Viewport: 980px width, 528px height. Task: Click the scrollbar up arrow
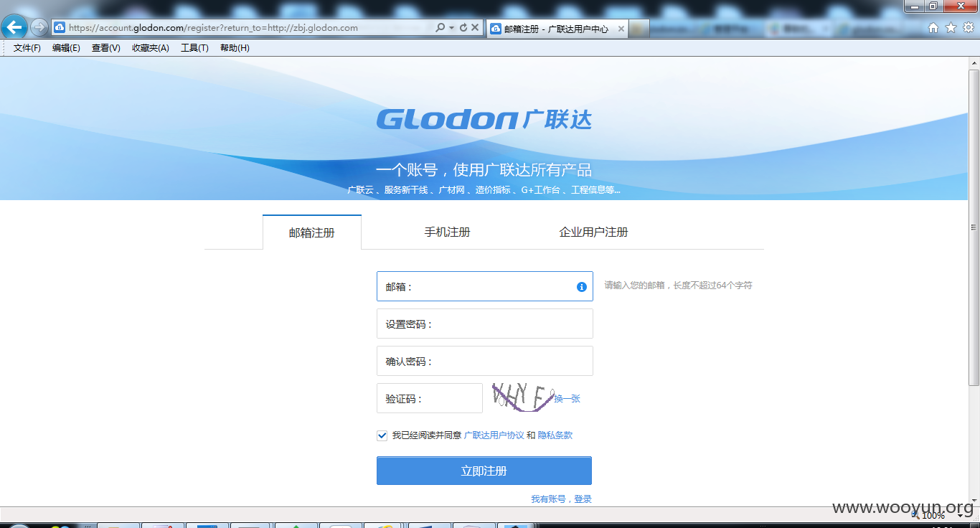(974, 63)
